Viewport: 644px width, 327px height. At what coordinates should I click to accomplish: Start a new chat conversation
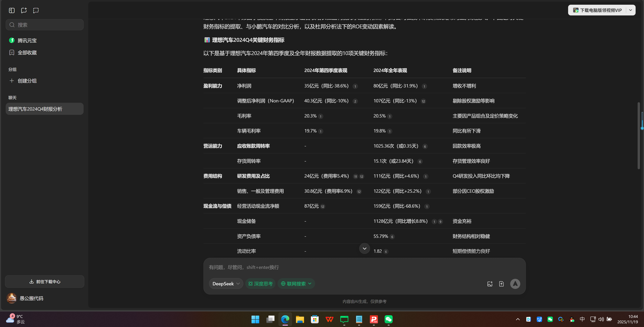24,10
